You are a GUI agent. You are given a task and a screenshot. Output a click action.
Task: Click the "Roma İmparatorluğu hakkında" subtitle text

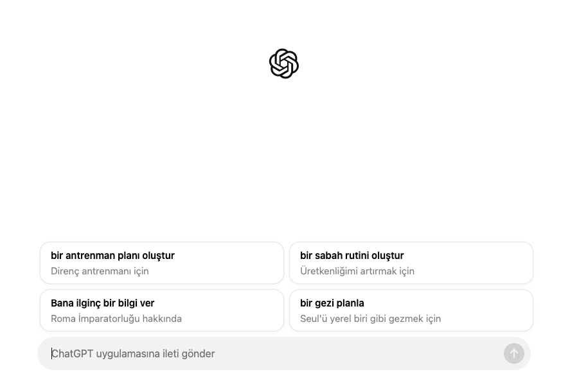click(116, 319)
